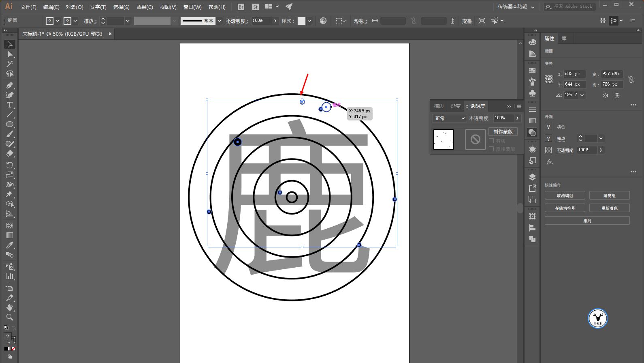This screenshot has height=363, width=644.
Task: Select the Hand tool
Action: [x=10, y=307]
